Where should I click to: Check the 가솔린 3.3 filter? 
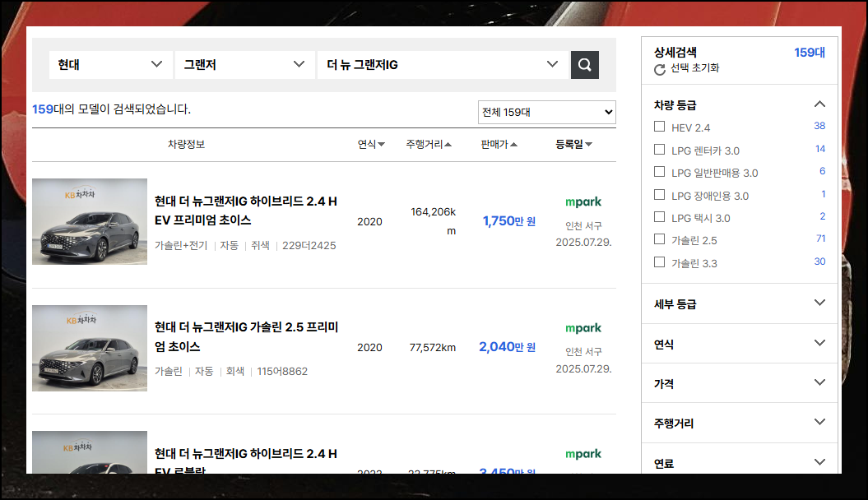point(659,262)
